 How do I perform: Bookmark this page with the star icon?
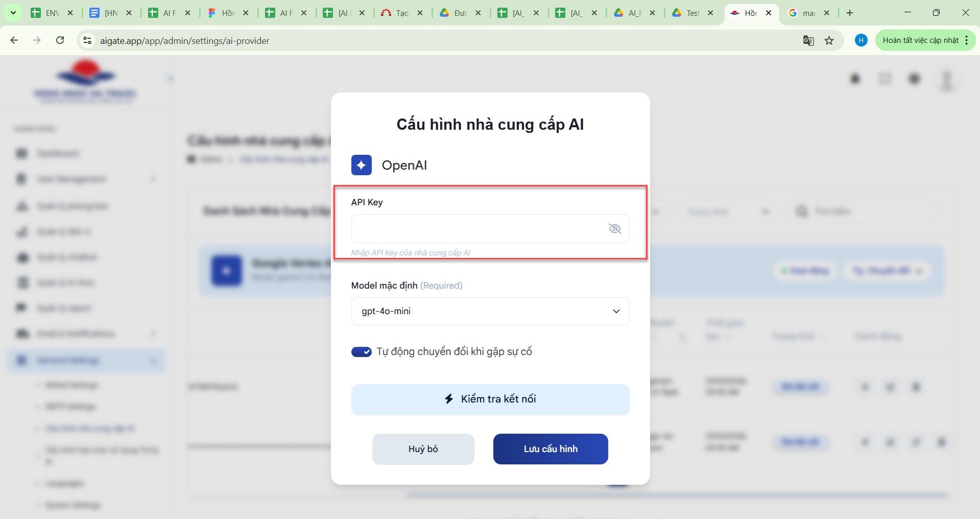point(829,40)
